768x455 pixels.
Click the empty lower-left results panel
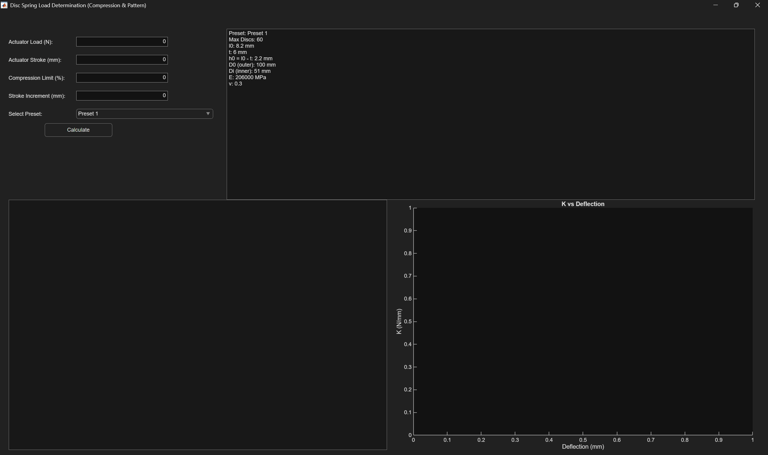click(x=197, y=324)
